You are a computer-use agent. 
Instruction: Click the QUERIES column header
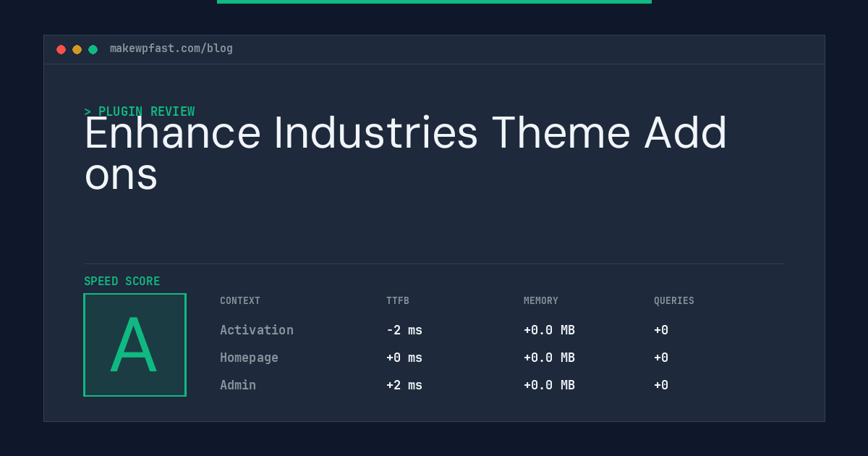tap(674, 300)
